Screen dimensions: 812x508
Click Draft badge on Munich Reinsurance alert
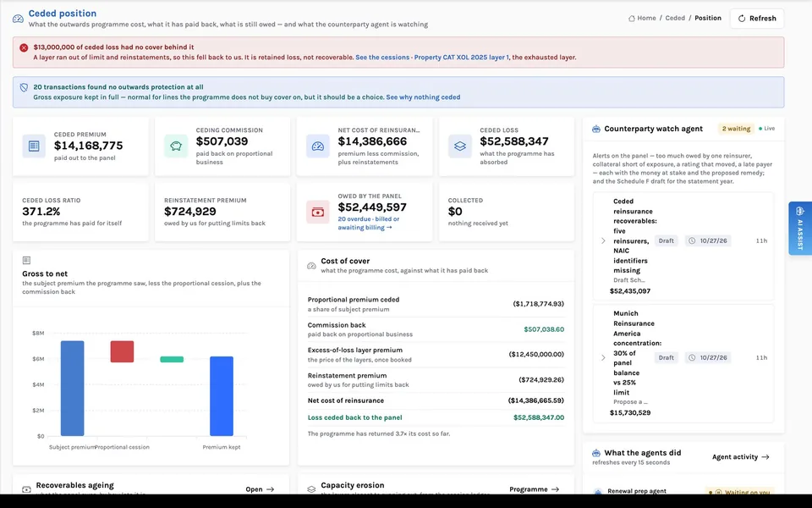pos(666,357)
